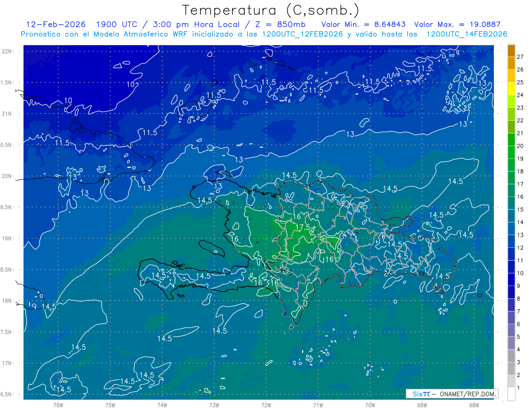
Task: Click the '74W' longitude axis label
Action: tap(162, 405)
